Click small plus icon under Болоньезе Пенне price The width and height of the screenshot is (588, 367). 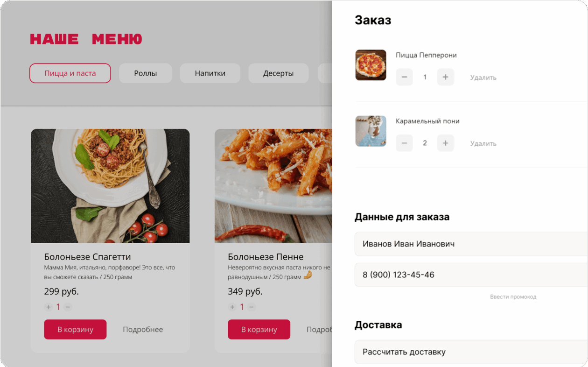(x=232, y=307)
